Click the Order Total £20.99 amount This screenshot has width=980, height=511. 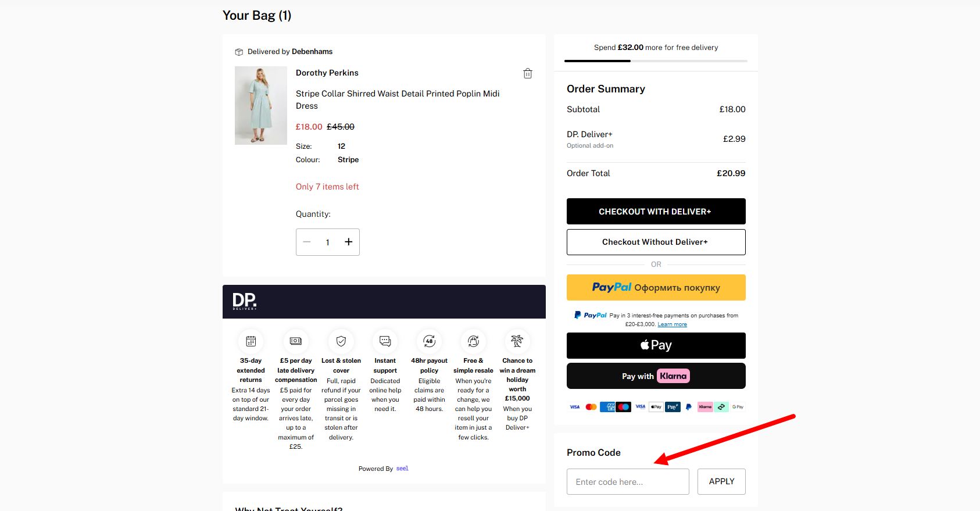pos(731,173)
